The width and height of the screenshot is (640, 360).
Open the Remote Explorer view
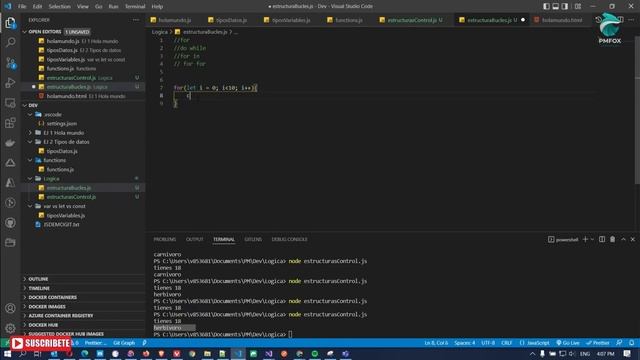(10, 103)
